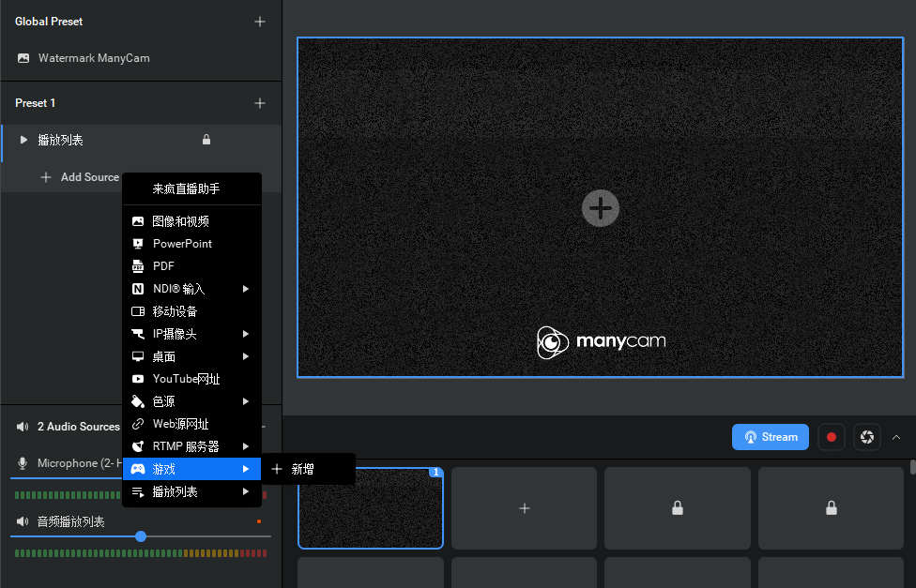Viewport: 916px width, 588px height.
Task: Click the playlist icon in source menu
Action: pos(138,491)
